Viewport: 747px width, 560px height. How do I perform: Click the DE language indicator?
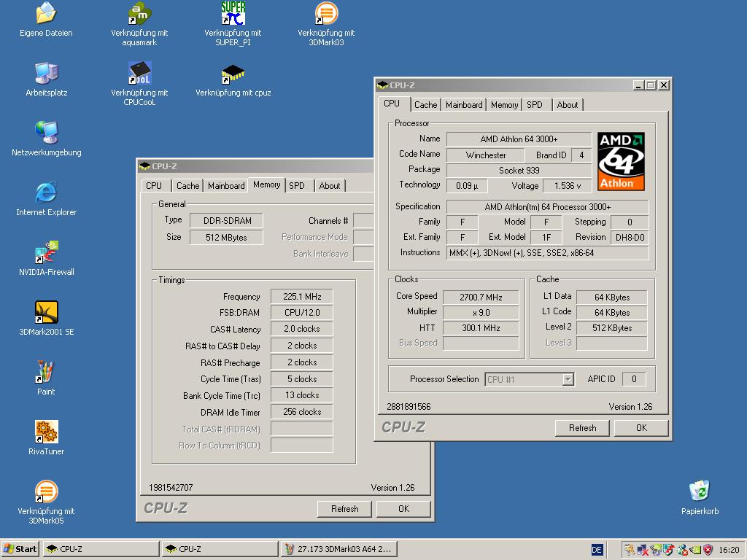tap(597, 550)
